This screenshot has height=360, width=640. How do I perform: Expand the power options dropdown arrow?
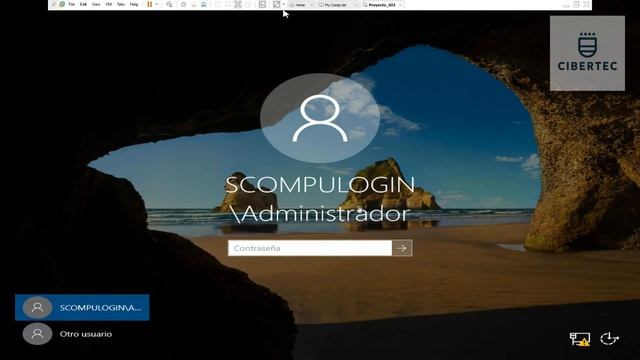click(156, 4)
